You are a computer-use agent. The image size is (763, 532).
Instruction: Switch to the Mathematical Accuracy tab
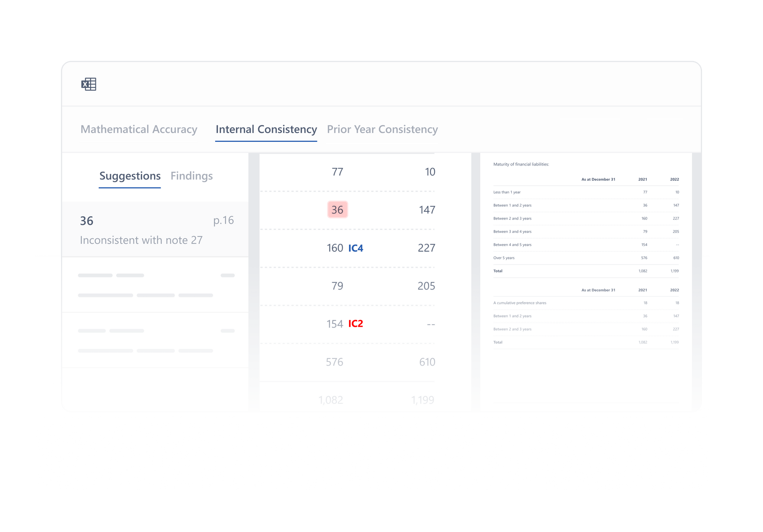pyautogui.click(x=138, y=129)
